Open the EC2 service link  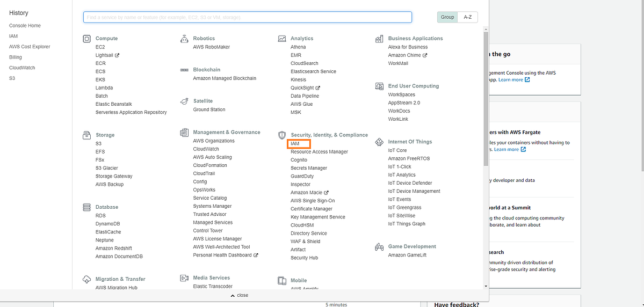pyautogui.click(x=100, y=47)
